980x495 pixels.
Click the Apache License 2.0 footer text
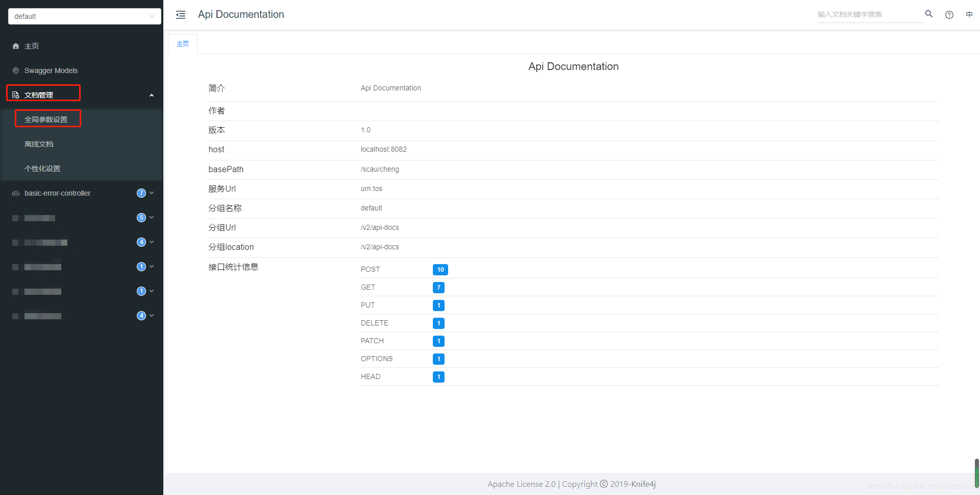point(522,484)
